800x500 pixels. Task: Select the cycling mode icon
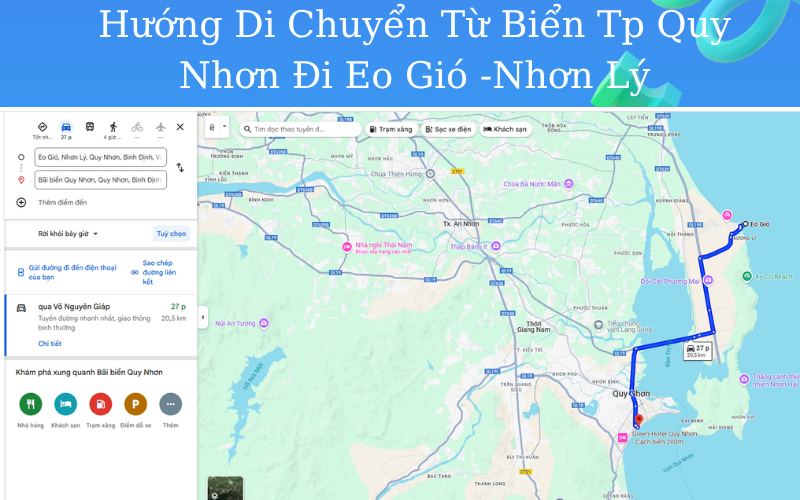point(137,127)
